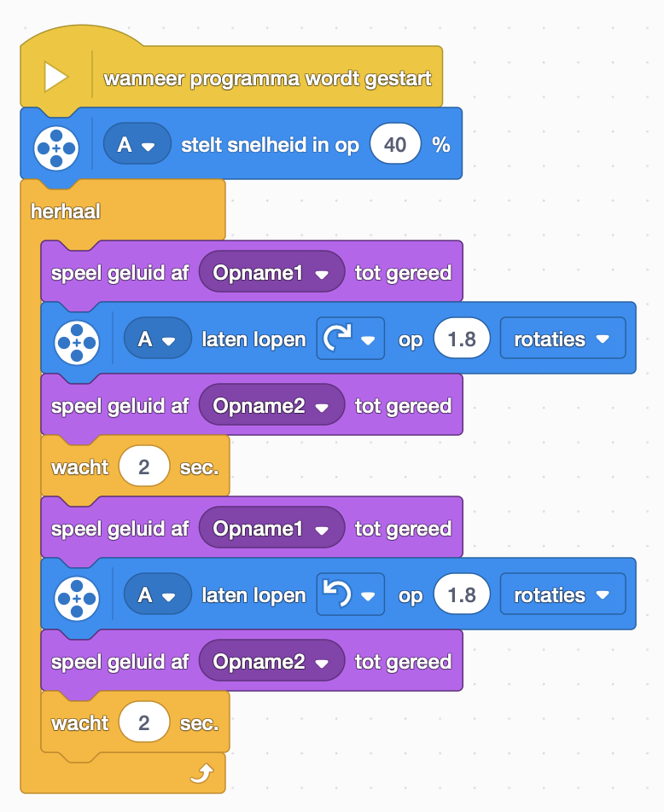
Task: Click the last wacht 2 seconds input
Action: click(144, 722)
